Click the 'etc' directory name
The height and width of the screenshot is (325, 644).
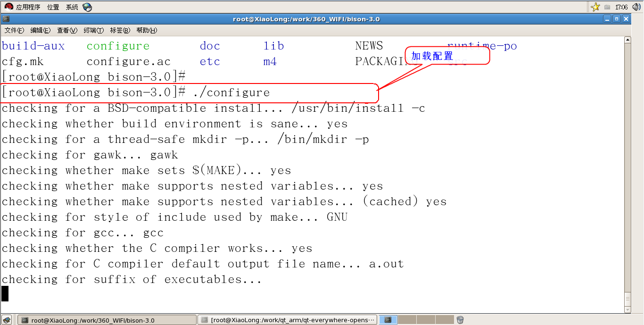pyautogui.click(x=210, y=61)
